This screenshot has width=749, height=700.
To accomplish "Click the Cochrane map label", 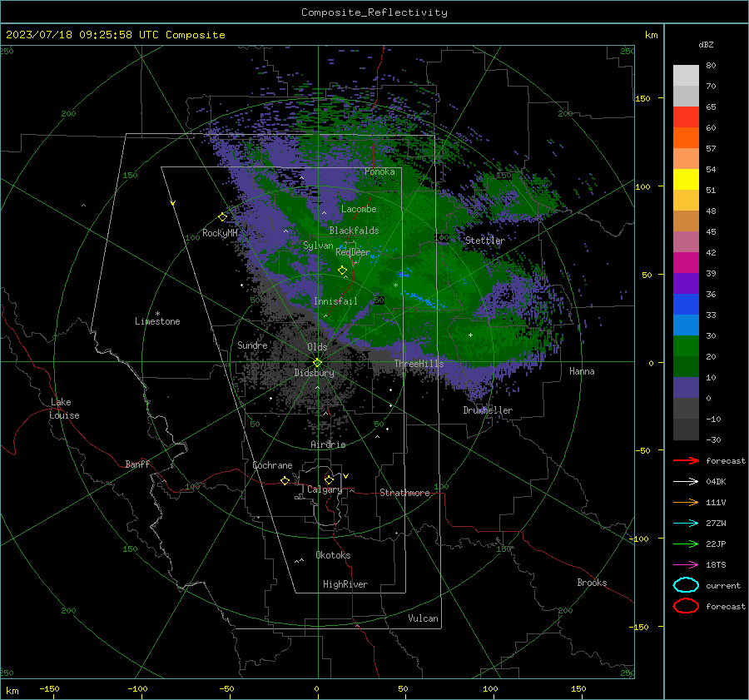I will 272,465.
